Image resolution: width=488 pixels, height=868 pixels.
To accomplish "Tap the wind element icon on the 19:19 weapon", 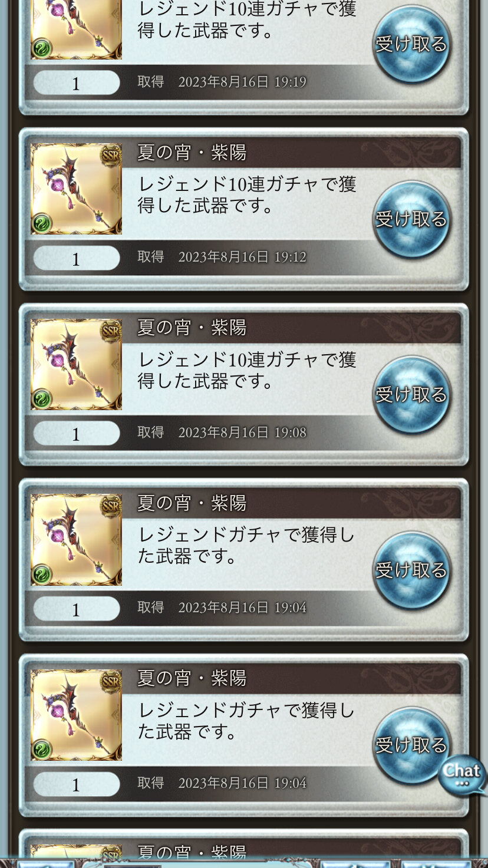I will click(42, 48).
